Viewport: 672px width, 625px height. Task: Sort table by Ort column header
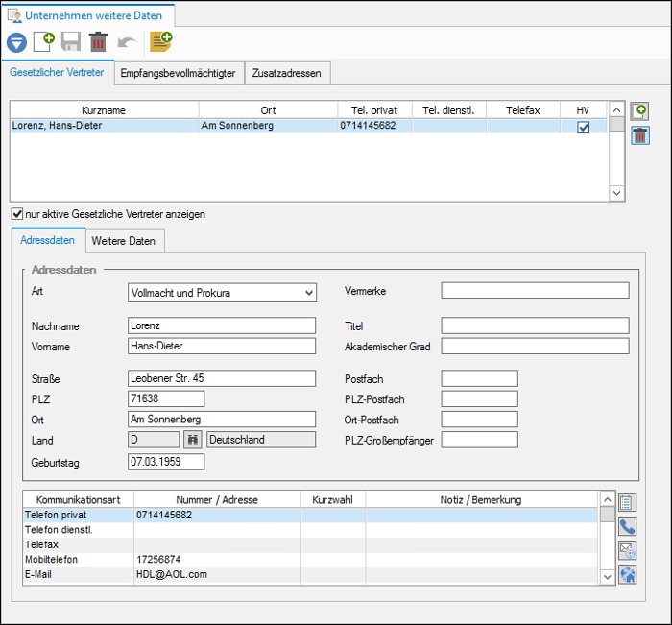(268, 110)
